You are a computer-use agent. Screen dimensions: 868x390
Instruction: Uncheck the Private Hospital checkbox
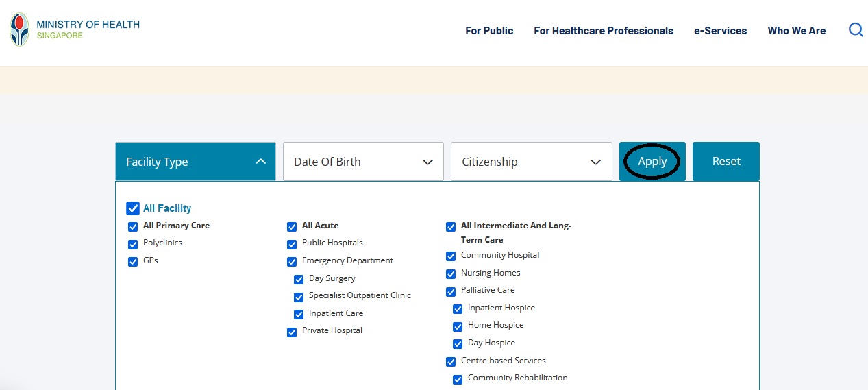(292, 332)
